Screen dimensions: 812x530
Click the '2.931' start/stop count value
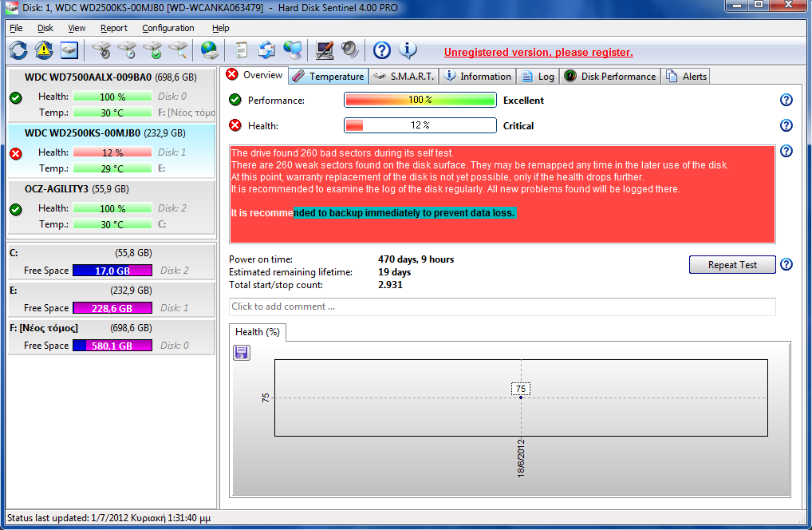390,284
